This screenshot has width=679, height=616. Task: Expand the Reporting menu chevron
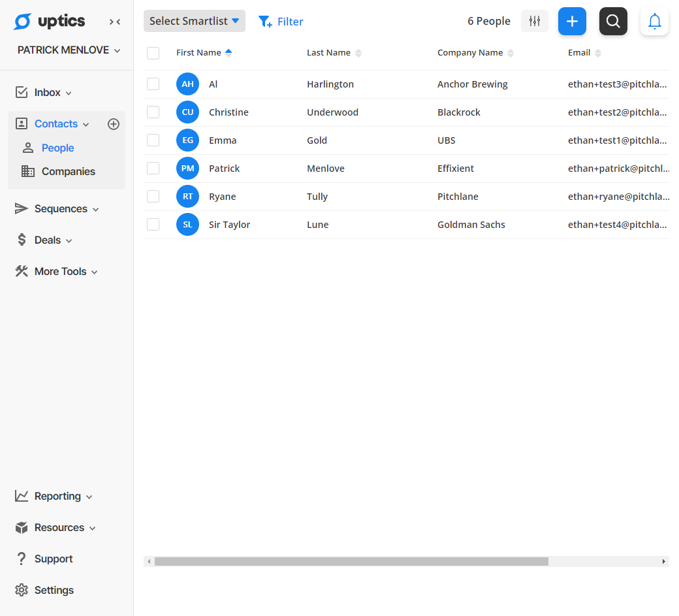pos(89,497)
